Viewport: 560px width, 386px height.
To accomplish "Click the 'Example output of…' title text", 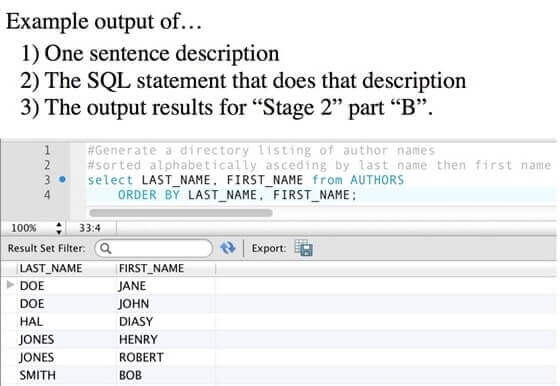I will pyautogui.click(x=104, y=21).
